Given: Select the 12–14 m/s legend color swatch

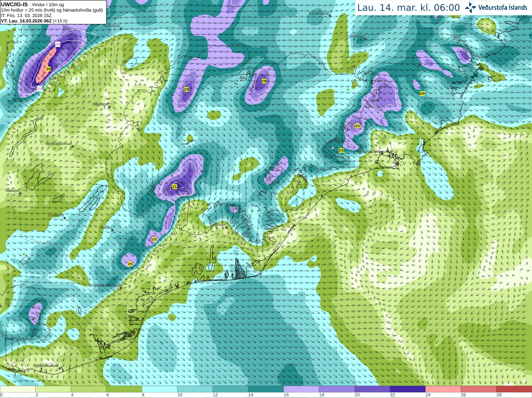Looking at the screenshot, I should pos(231,389).
